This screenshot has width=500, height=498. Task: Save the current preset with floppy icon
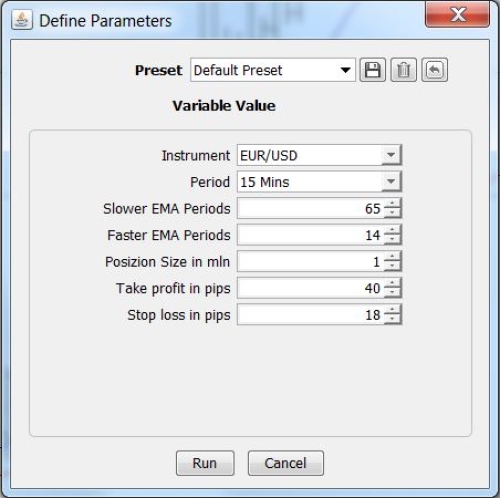[x=372, y=70]
